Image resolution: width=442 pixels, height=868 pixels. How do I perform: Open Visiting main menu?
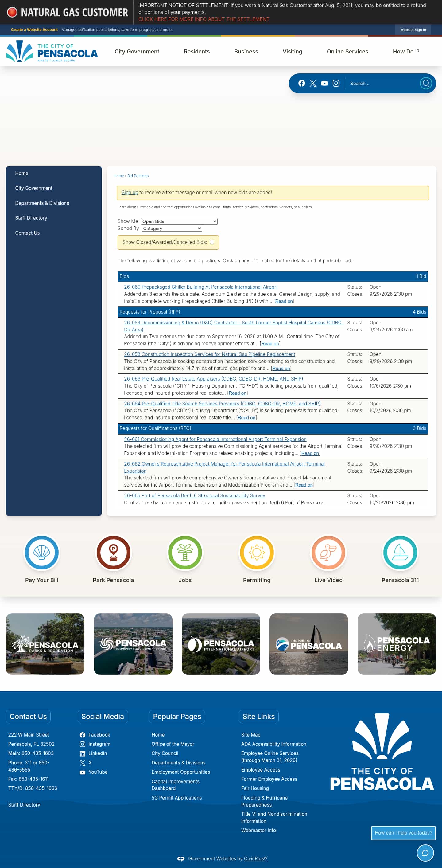[x=292, y=52]
